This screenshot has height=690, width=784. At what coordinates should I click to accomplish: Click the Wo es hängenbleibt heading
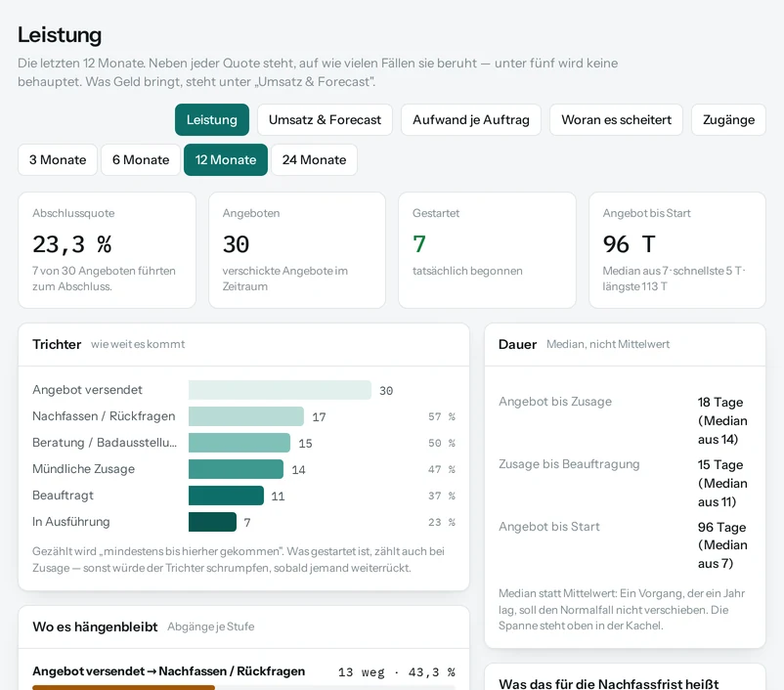pyautogui.click(x=95, y=627)
